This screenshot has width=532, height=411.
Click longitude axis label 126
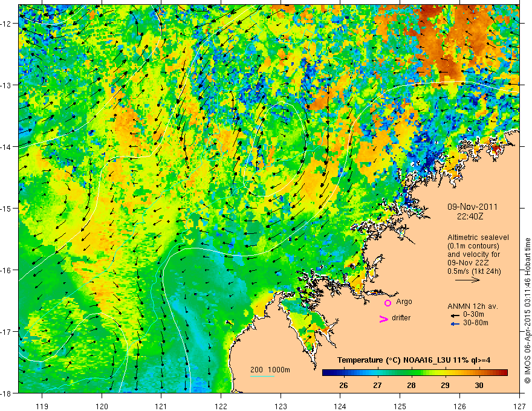click(x=459, y=406)
